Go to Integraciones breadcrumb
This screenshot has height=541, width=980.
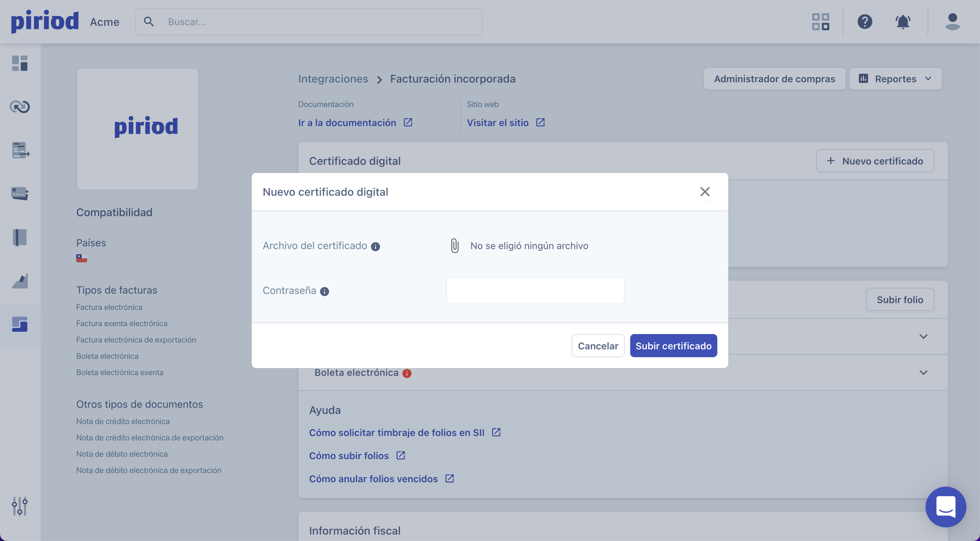pyautogui.click(x=333, y=79)
